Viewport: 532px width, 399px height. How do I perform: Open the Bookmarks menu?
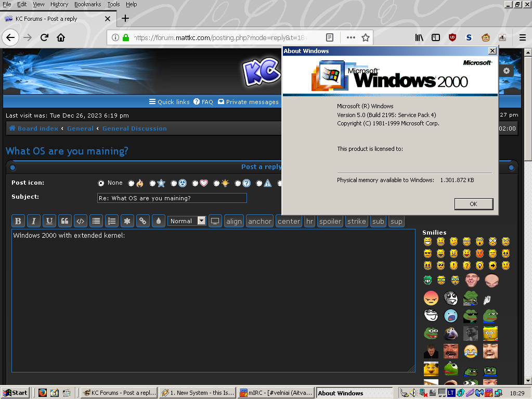coord(87,4)
